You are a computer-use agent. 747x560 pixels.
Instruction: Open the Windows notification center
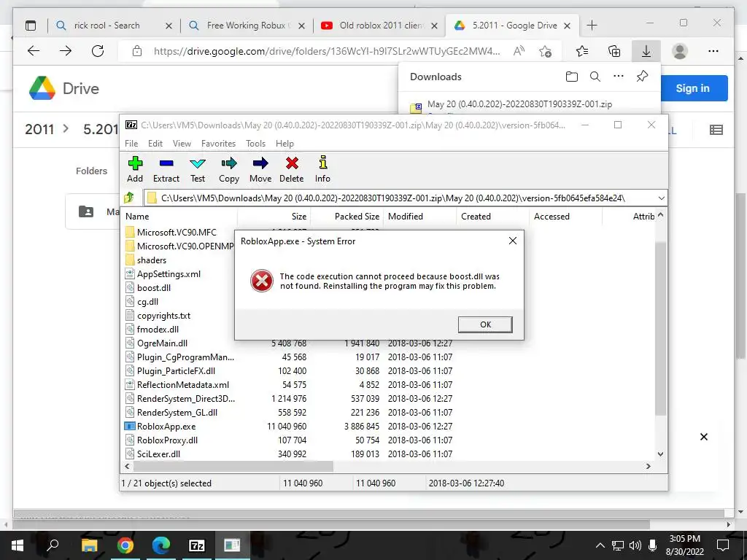coord(723,545)
